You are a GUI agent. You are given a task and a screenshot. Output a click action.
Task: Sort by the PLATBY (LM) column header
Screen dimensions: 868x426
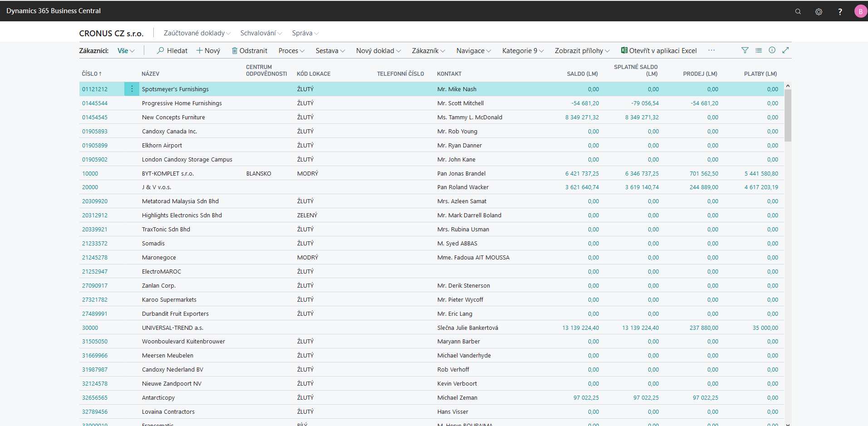tap(760, 74)
